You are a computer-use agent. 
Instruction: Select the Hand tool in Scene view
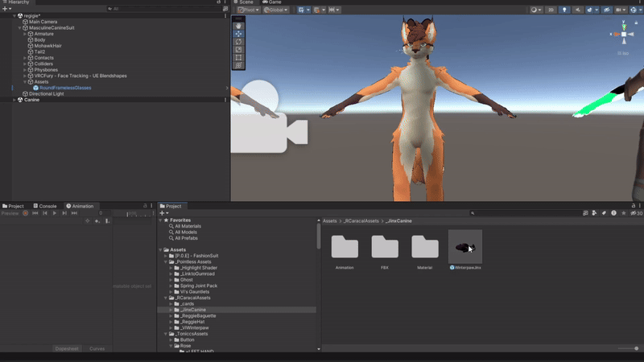point(238,26)
